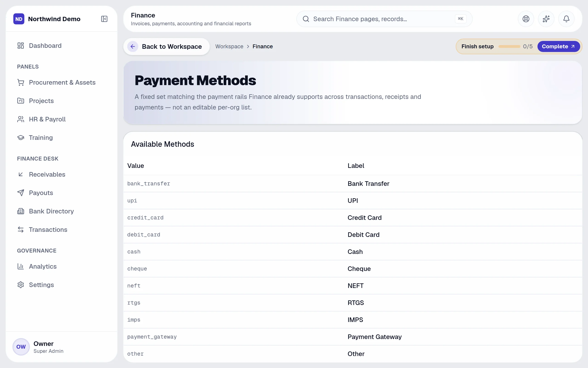Click the ND workspace logo badge

19,19
